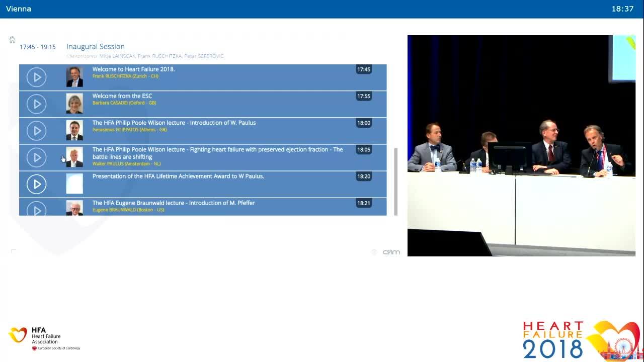Click speaker name 'Frank RUSCHITZKA (Zurich - CH)'

(125, 76)
